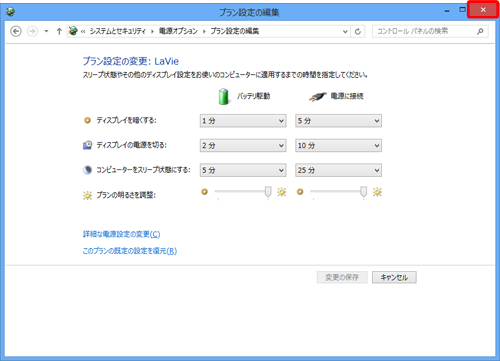Click the search magnifier icon
The image size is (500, 361).
(480, 31)
